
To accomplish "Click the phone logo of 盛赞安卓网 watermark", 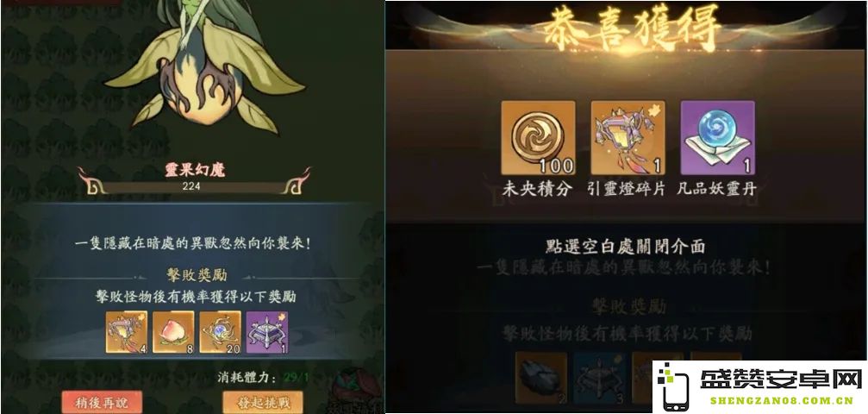I will 672,386.
